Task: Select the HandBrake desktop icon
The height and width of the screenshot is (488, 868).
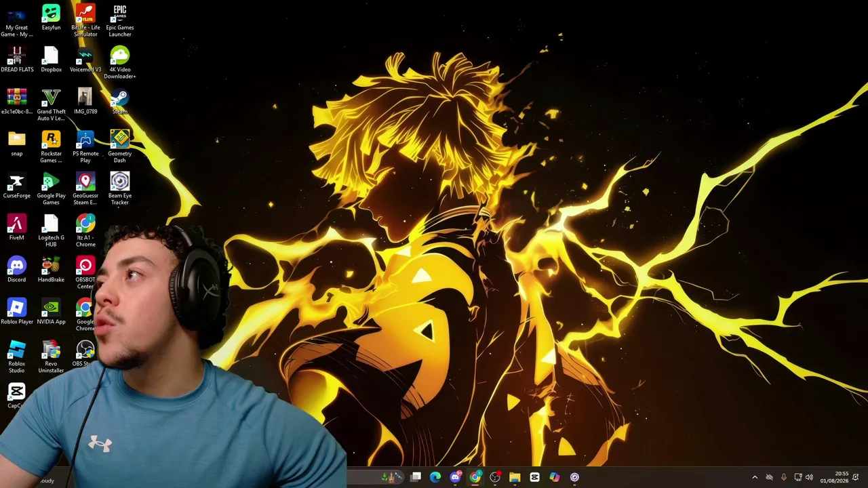Action: (x=51, y=270)
